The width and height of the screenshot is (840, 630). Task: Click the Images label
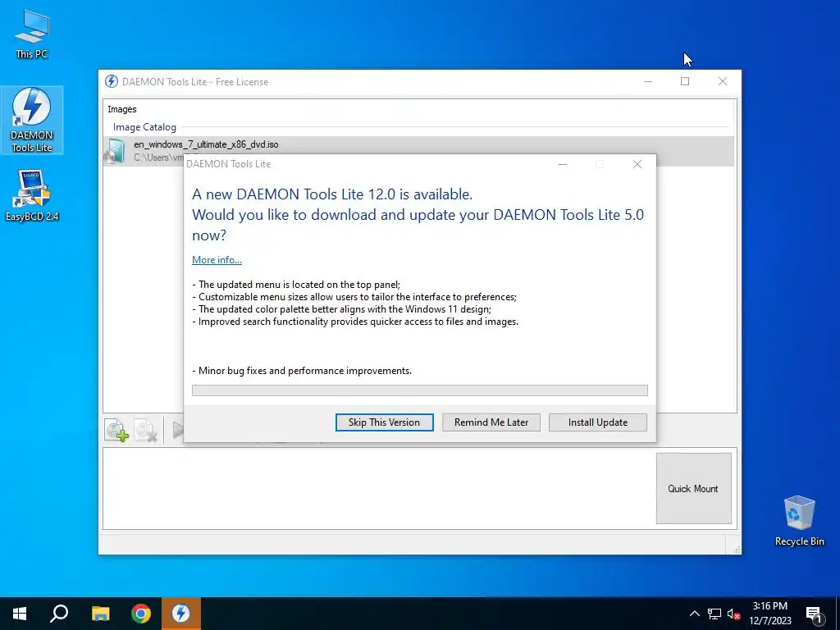click(122, 109)
